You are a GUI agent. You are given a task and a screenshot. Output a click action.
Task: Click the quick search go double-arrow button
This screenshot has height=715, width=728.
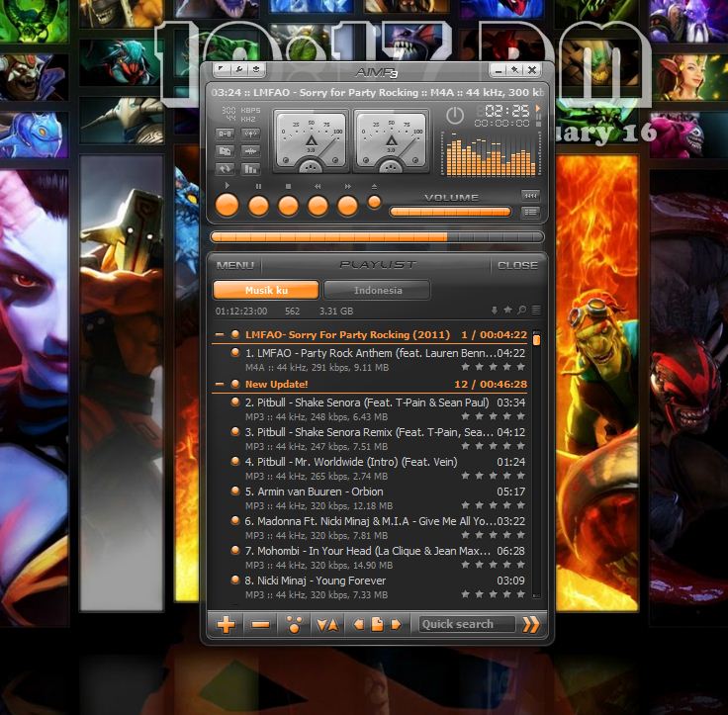click(531, 624)
